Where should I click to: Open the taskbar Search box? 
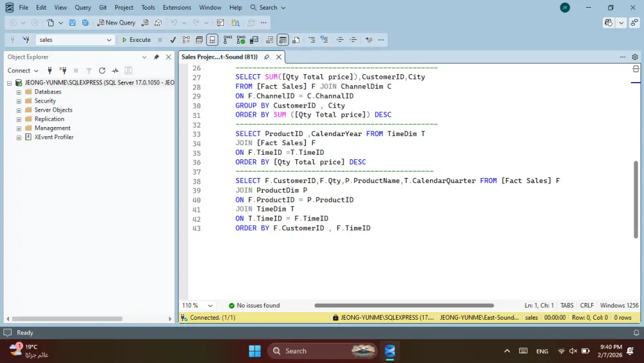pos(323,351)
